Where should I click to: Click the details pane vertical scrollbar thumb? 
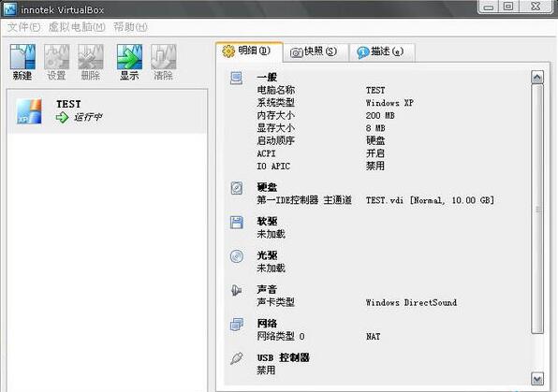(537, 210)
